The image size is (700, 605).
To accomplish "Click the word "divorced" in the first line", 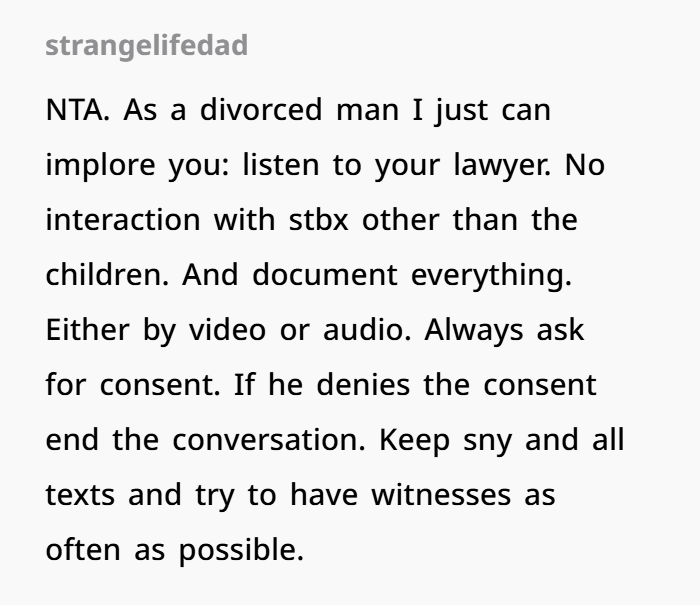I will tap(261, 109).
